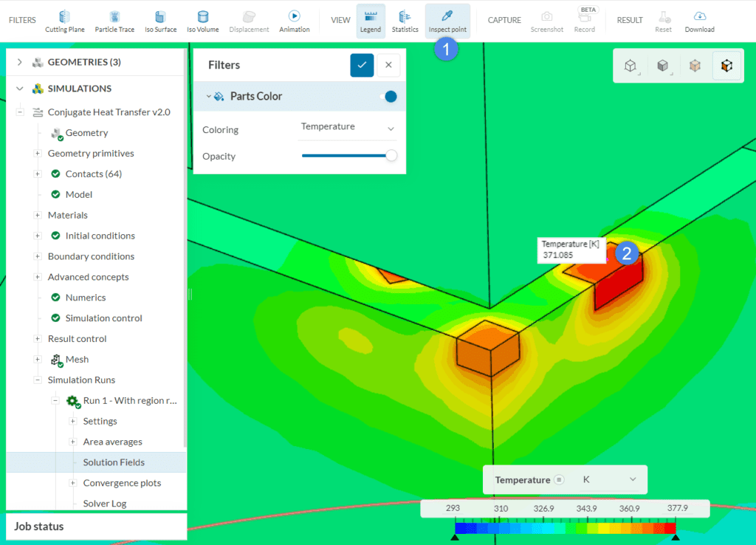Download the simulation results
The image size is (756, 545).
[x=699, y=21]
